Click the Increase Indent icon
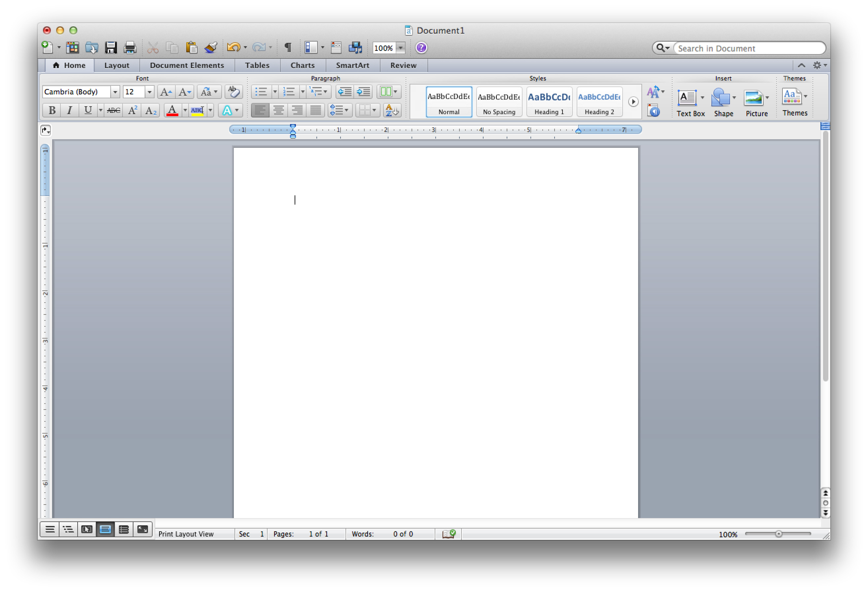Screen dimensions: 868x592 [x=362, y=92]
